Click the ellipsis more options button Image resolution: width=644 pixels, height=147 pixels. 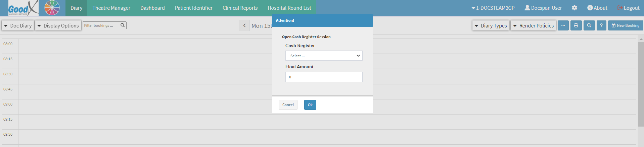point(563,25)
